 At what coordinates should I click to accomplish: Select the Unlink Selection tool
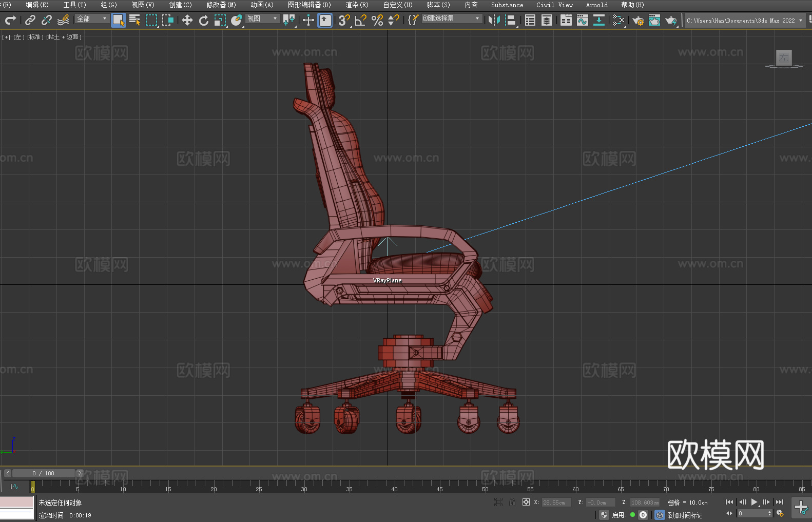coord(47,20)
